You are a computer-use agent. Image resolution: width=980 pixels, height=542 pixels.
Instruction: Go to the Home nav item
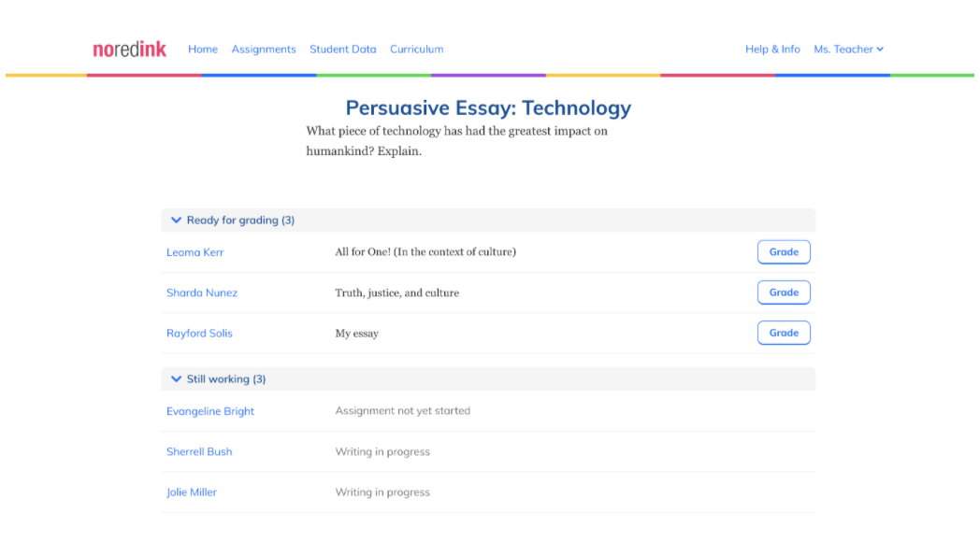203,50
